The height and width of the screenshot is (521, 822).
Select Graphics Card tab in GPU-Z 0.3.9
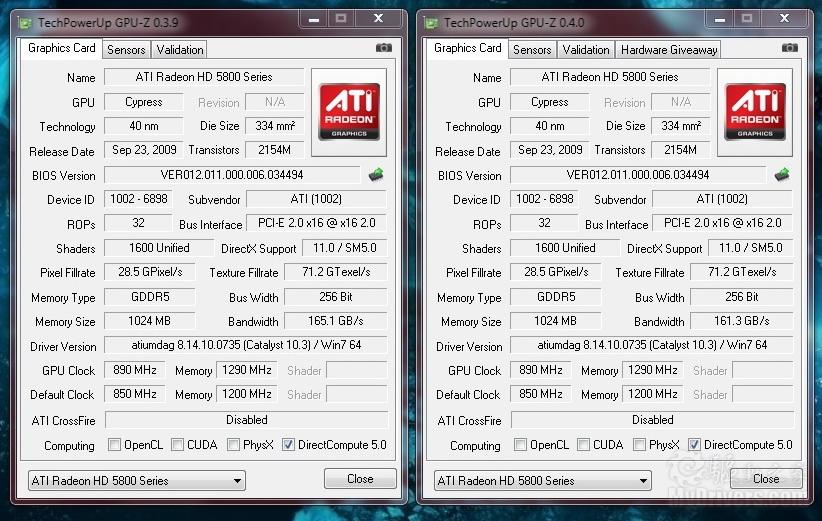click(61, 48)
